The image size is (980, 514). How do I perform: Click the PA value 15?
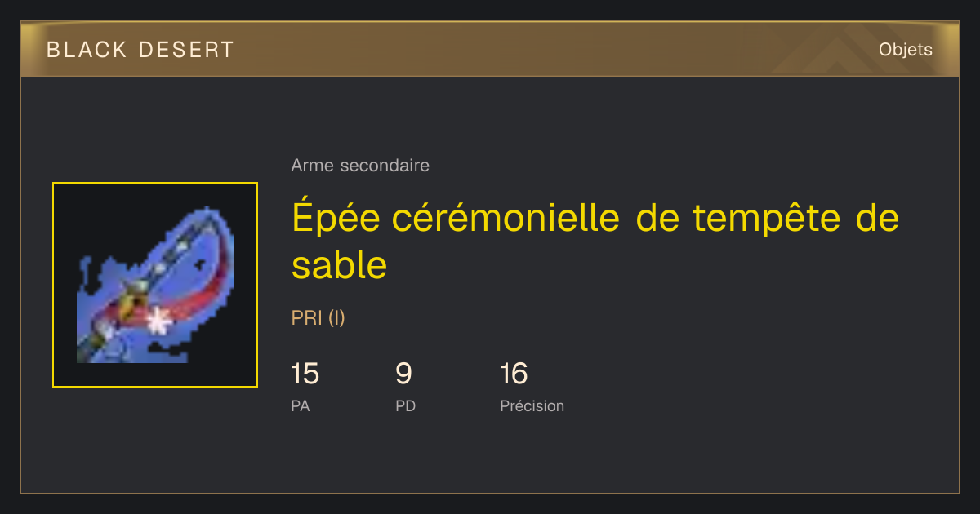[x=305, y=374]
